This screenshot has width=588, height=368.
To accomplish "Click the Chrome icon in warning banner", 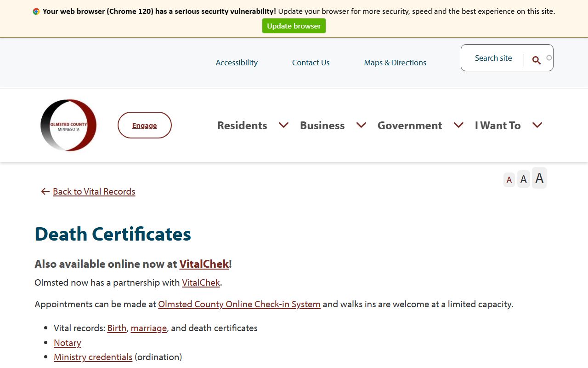I will 36,11.
